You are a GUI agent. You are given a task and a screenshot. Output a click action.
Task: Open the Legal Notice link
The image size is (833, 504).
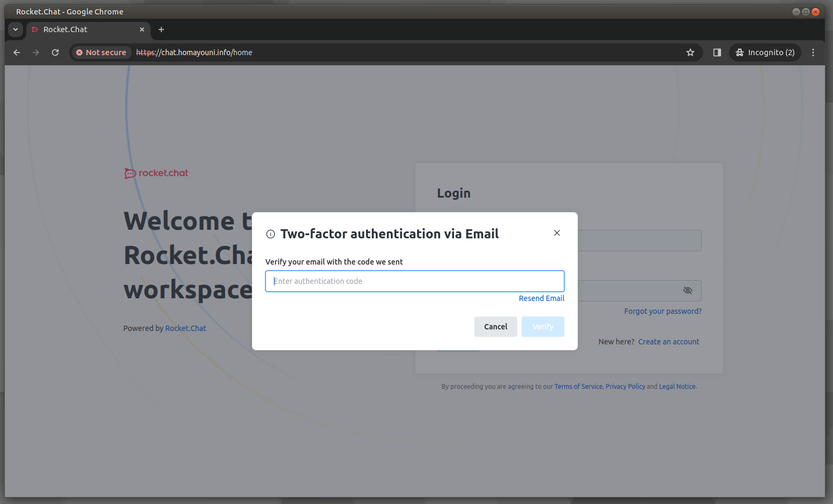click(x=678, y=387)
